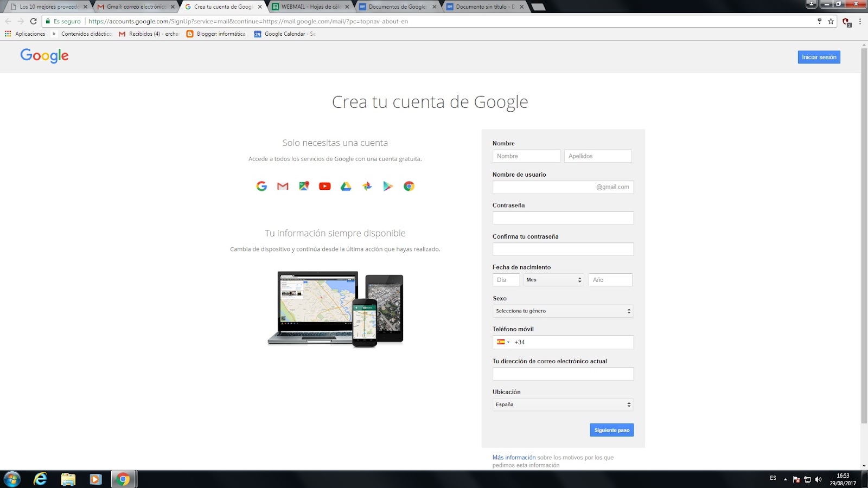
Task: Click the Es seguro site security indicator
Action: coord(63,21)
